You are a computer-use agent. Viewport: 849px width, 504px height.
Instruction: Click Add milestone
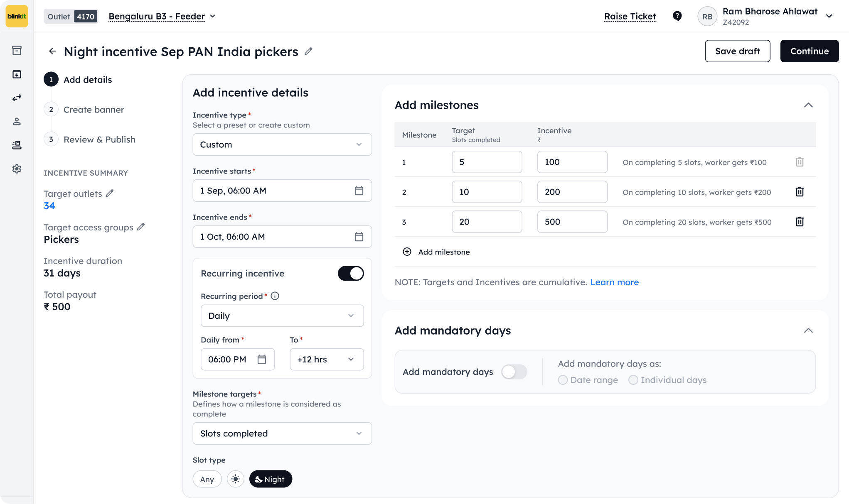[436, 252]
